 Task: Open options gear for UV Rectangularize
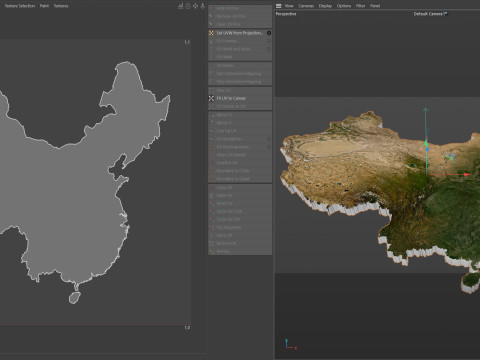[269, 147]
